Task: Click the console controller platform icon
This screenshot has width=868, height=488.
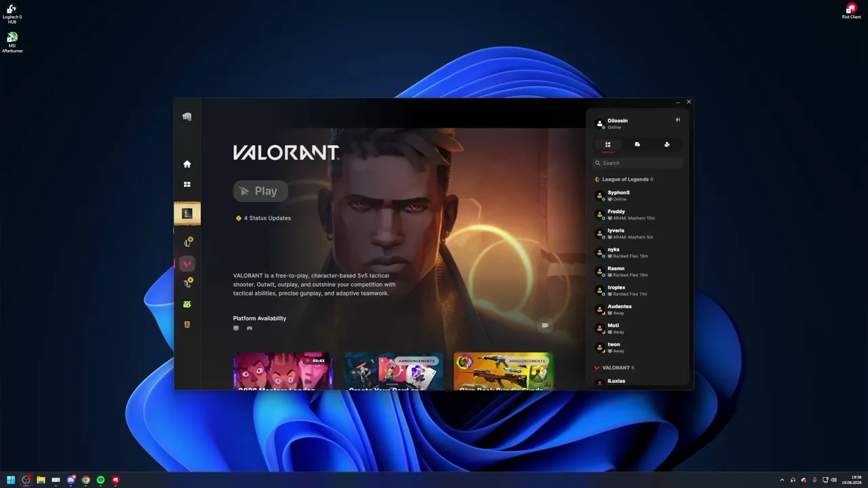Action: point(250,328)
